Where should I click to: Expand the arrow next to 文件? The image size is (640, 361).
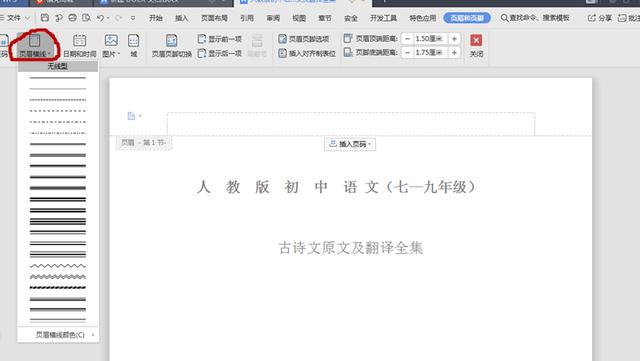(x=27, y=18)
